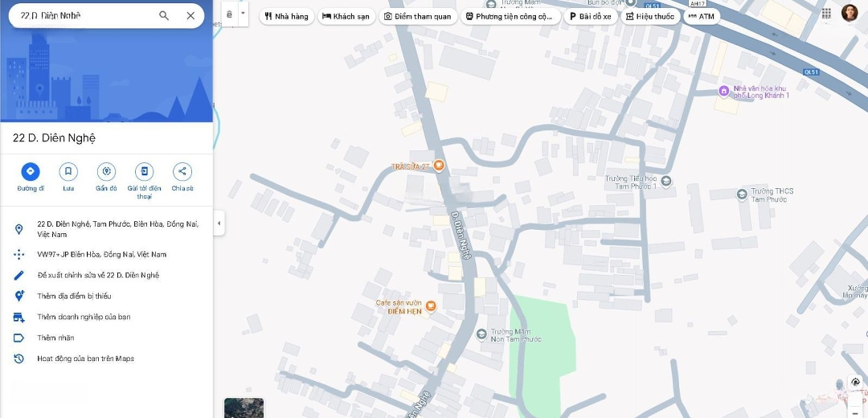The height and width of the screenshot is (418, 868).
Task: Switch map layer via satellite thumbnail
Action: tap(244, 408)
